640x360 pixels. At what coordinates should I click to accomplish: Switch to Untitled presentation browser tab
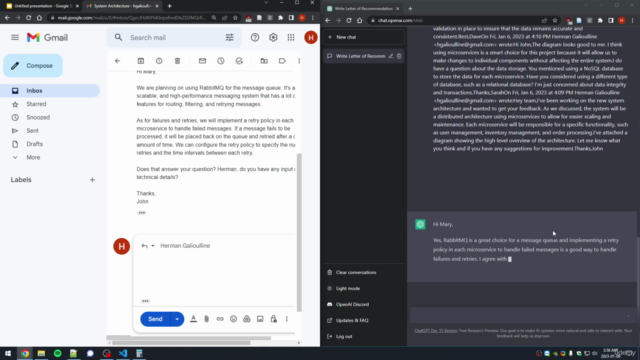pyautogui.click(x=42, y=6)
